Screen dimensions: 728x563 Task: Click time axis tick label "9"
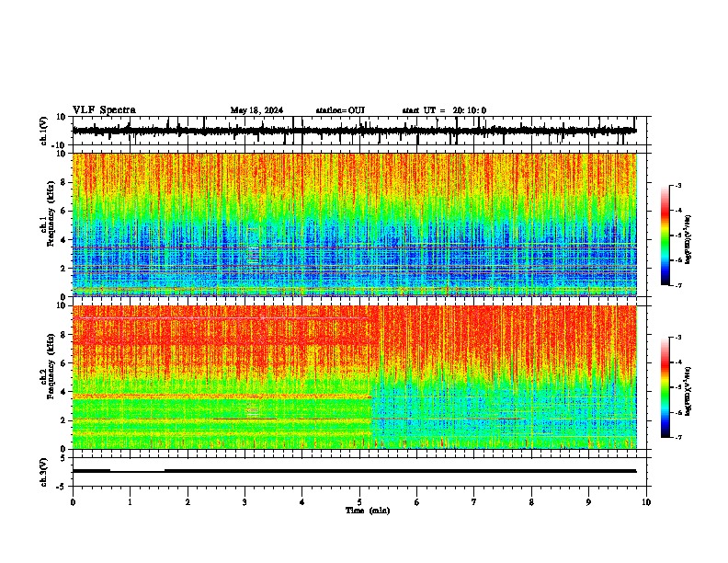(588, 502)
